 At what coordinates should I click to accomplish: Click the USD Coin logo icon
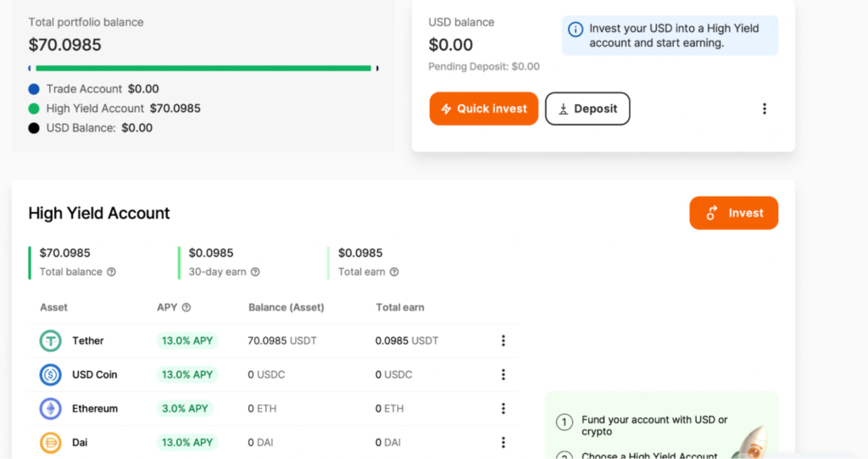tap(50, 375)
